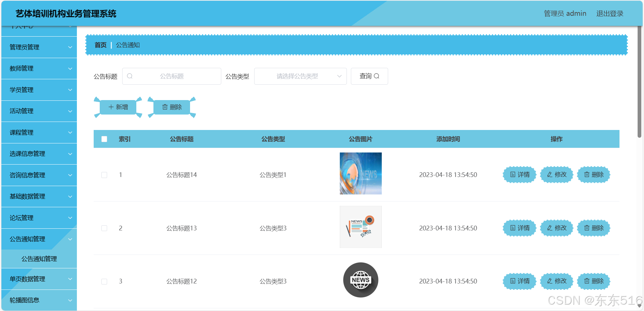Open the blue globe NEWS thumbnail for 公告标题14
This screenshot has height=311, width=644.
[361, 173]
